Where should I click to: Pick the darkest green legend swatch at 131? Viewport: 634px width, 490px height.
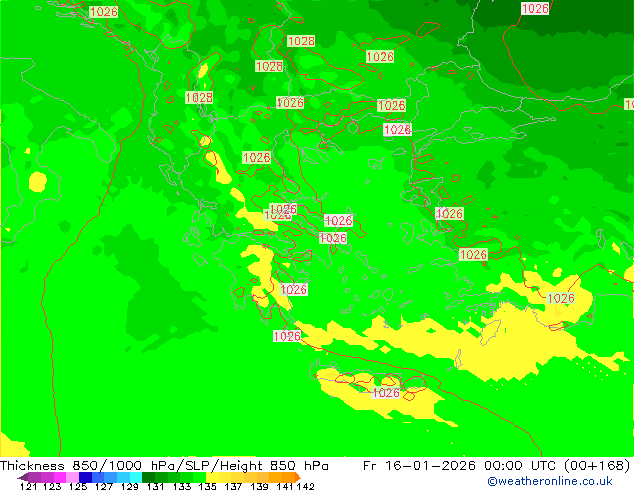point(148,477)
